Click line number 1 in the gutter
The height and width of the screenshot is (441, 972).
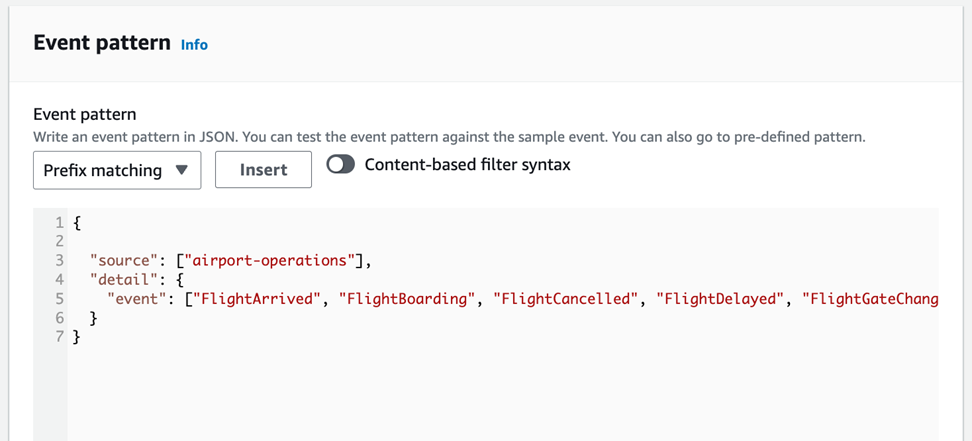60,223
